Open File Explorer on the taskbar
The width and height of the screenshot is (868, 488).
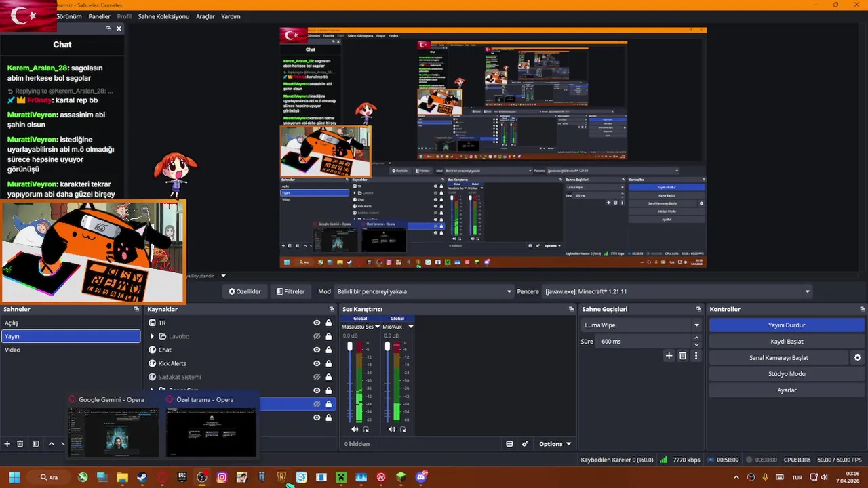point(122,477)
